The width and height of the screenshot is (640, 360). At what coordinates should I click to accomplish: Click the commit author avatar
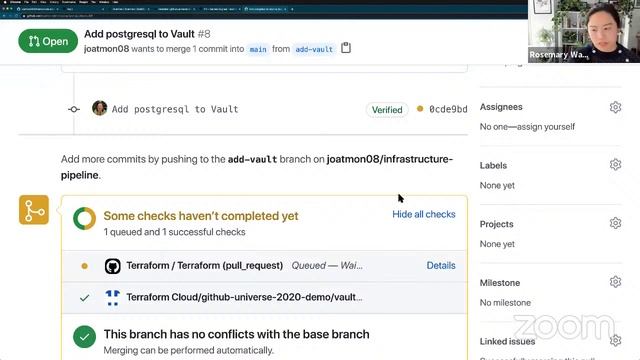coord(99,108)
